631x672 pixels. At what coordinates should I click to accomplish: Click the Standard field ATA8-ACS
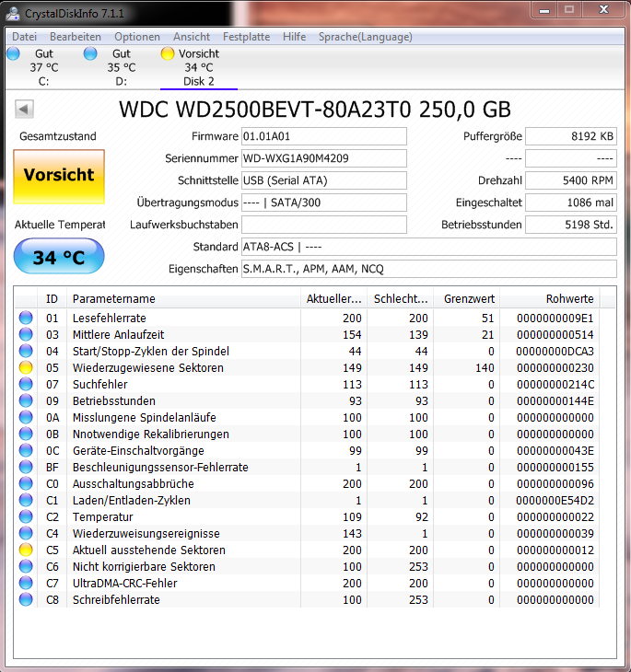coord(429,247)
